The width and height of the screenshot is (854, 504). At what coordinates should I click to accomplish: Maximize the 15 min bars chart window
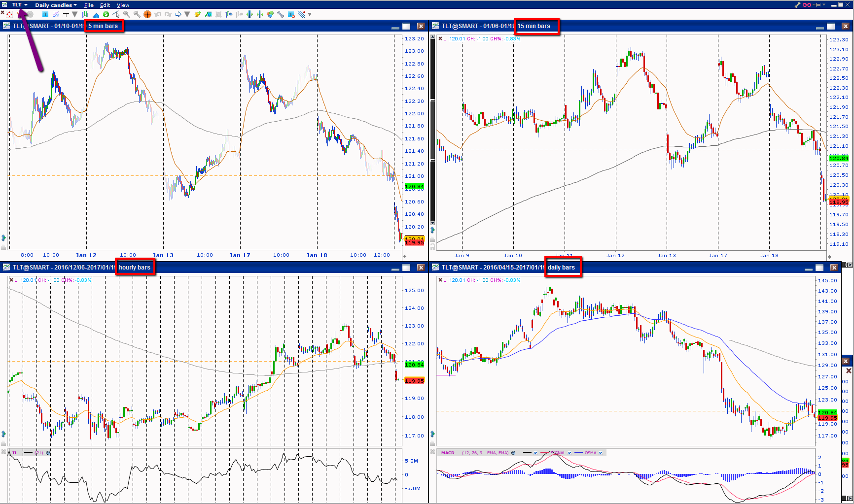coord(831,26)
